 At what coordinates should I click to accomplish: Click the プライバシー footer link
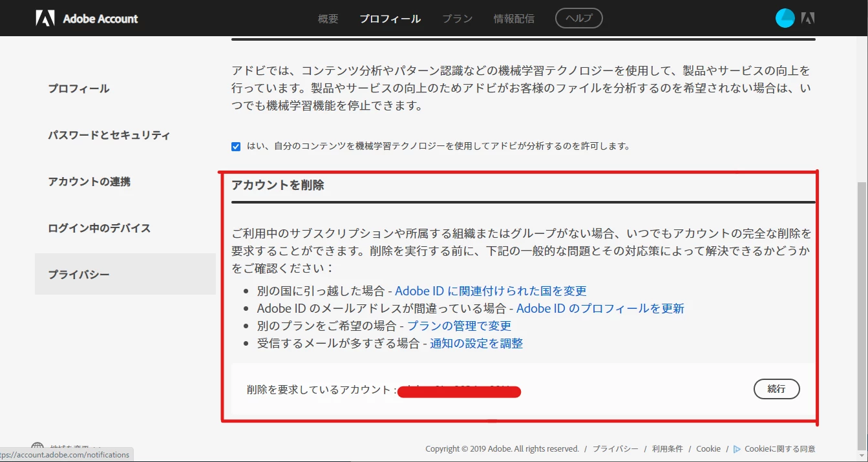pos(615,448)
